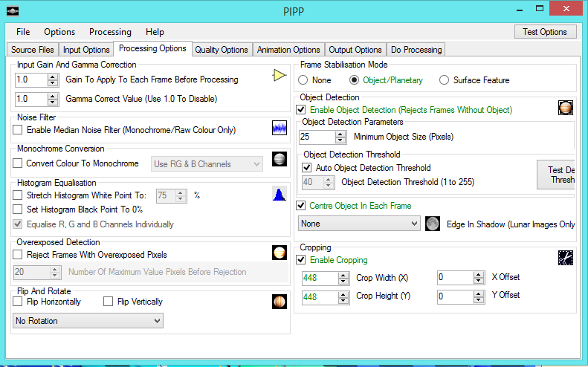The image size is (588, 367).
Task: Decrease Crop Height stepper
Action: (x=343, y=301)
